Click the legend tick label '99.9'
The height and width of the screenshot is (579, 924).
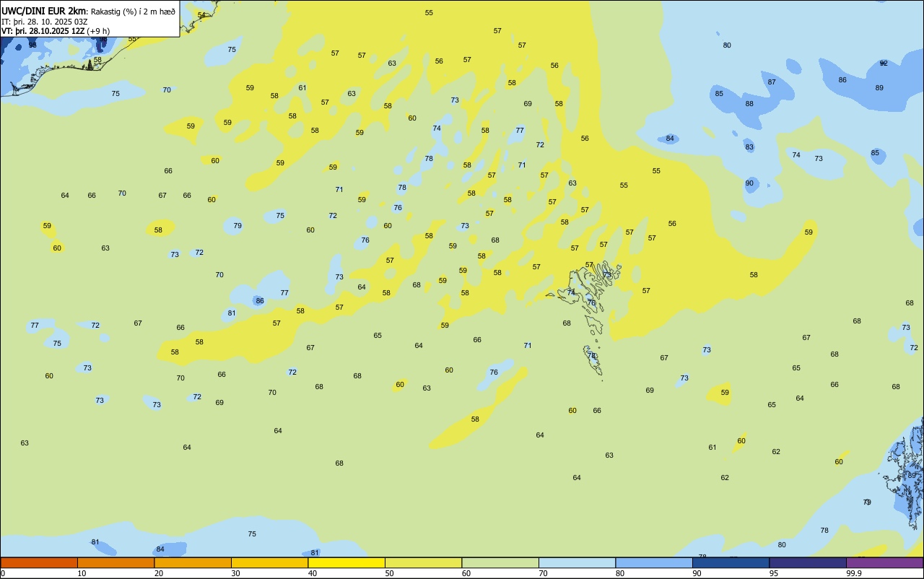pyautogui.click(x=853, y=573)
